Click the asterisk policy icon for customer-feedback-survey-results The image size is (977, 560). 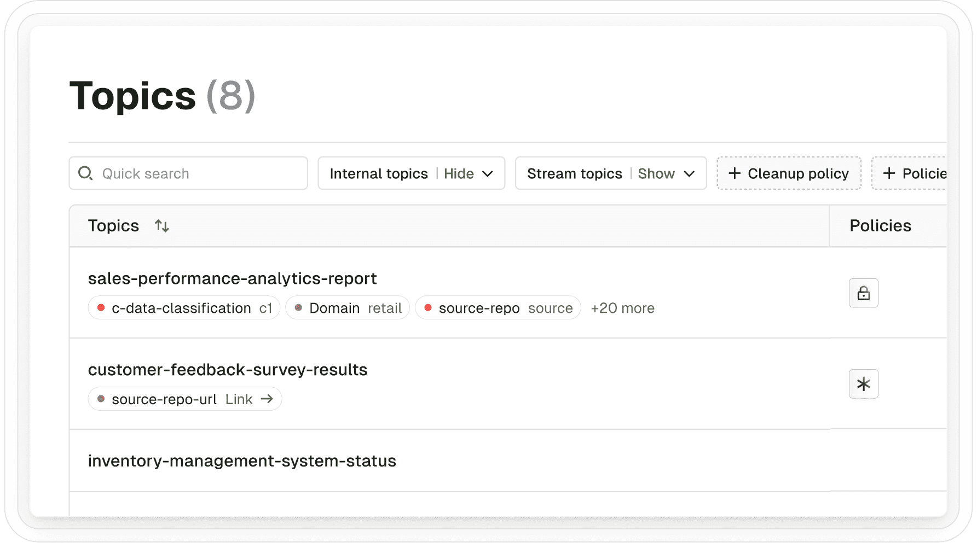pos(863,384)
